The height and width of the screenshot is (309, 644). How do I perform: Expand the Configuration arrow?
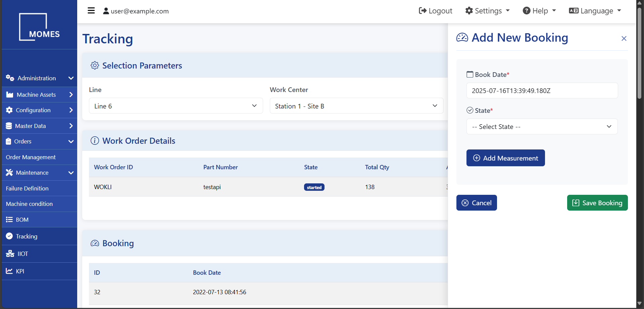pos(71,110)
